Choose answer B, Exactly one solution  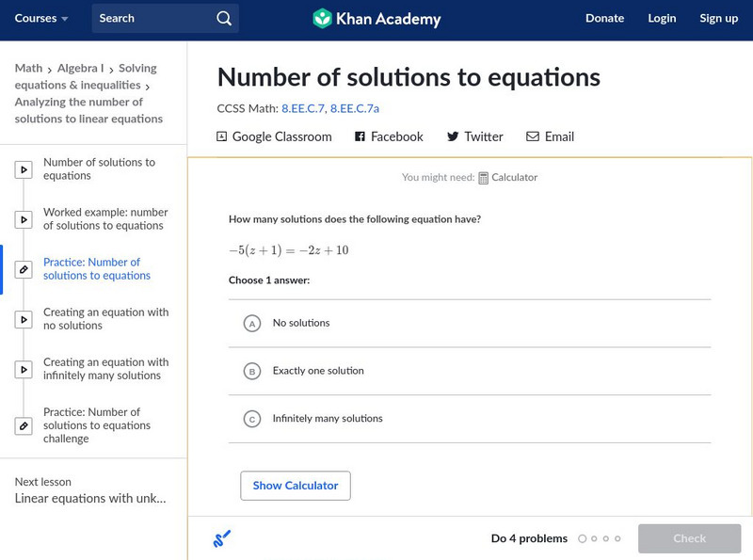coord(251,372)
